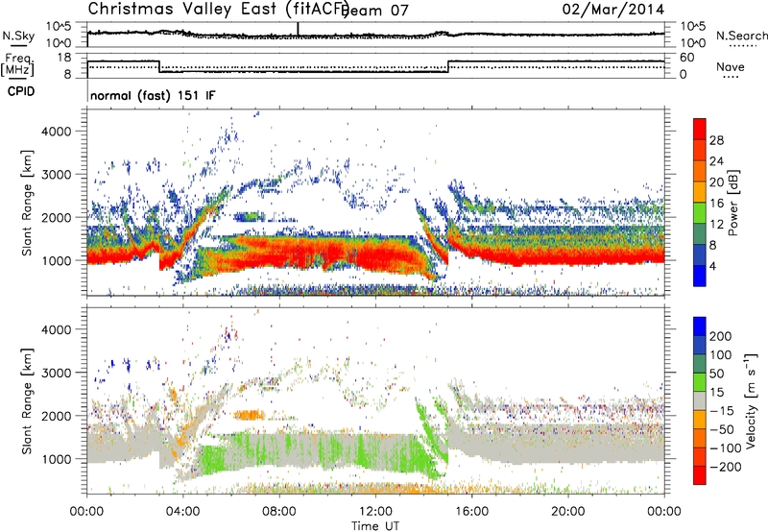
Task: Click the red swatch on the Power colorbar
Action: (700, 129)
